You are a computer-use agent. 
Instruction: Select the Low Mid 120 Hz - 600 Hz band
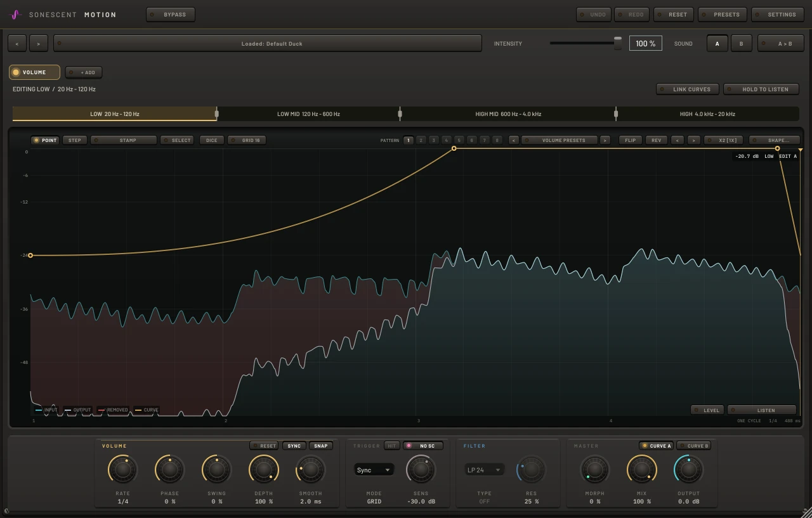[308, 114]
